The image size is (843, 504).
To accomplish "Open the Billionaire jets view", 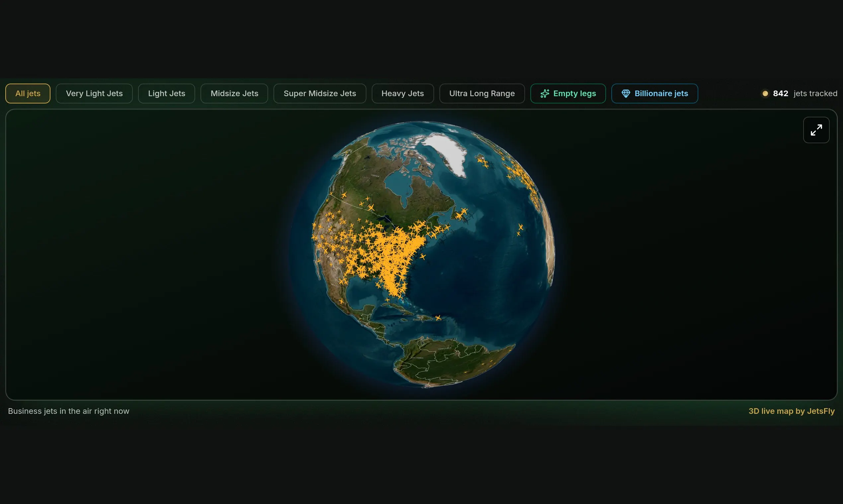I will click(x=655, y=94).
